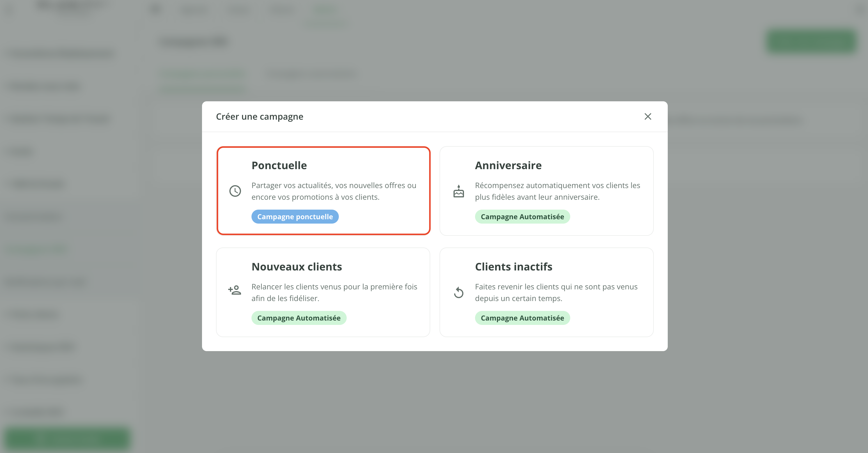
Task: Click the Récompensez automatiquement vos clients description
Action: [x=557, y=191]
